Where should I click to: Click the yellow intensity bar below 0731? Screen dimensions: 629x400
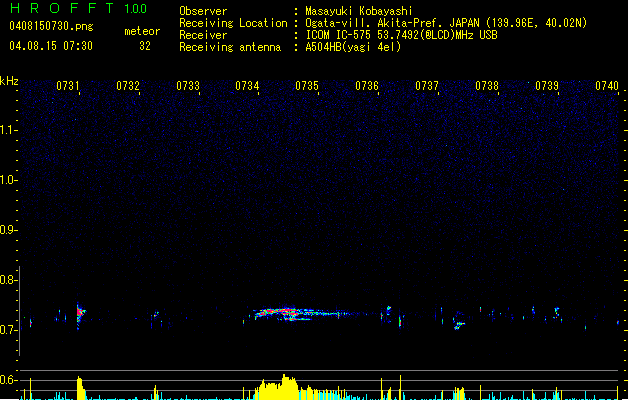click(80, 388)
